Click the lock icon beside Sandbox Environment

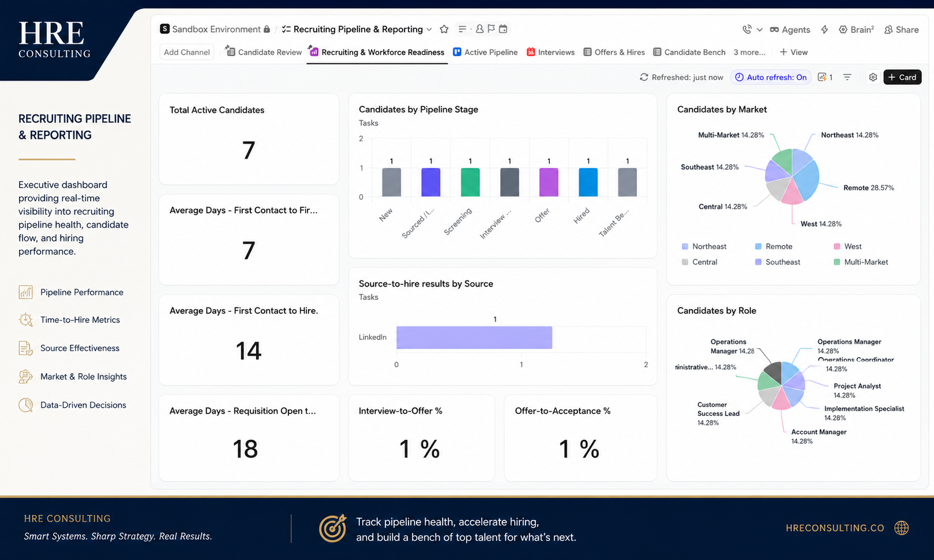pyautogui.click(x=267, y=29)
